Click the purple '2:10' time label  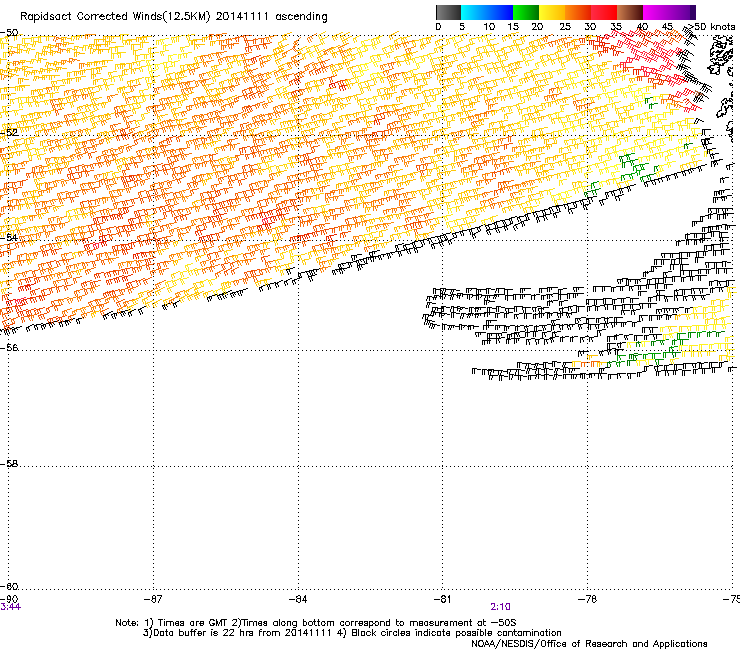click(x=500, y=607)
